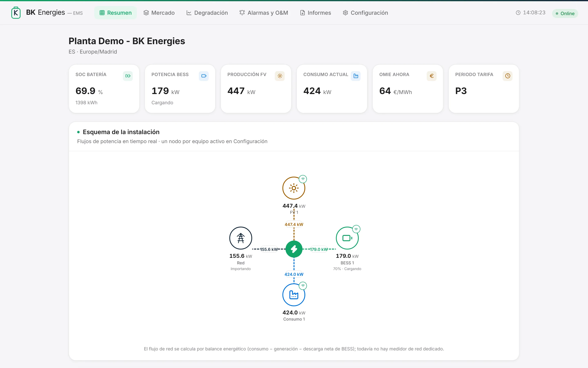Open Configuración settings tab
588x368 pixels.
pos(365,13)
